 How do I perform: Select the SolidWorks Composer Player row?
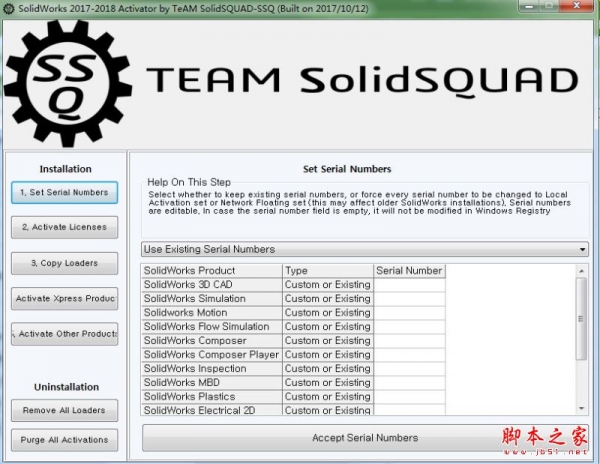click(293, 355)
